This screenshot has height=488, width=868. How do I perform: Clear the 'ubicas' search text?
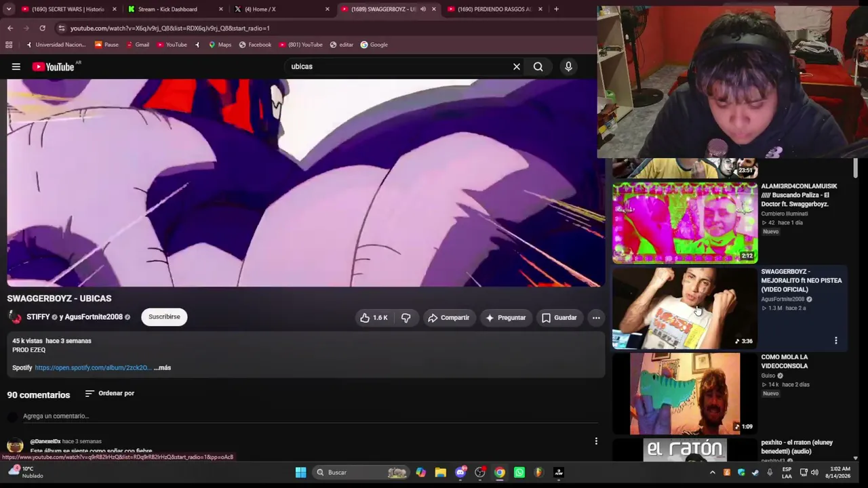tap(517, 66)
